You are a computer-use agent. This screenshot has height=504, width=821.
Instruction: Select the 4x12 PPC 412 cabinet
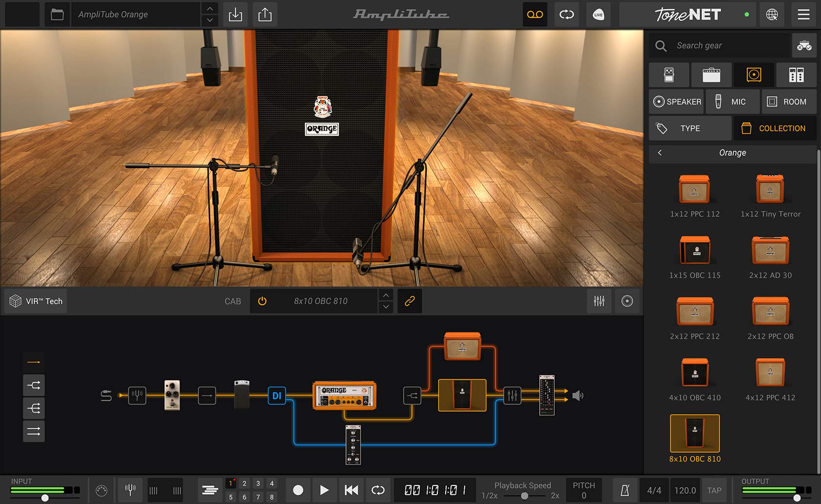(x=770, y=379)
